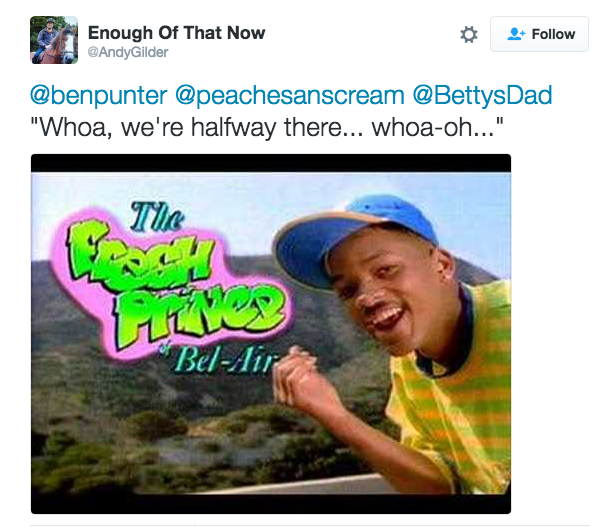Visit the @BettysDad mention link
The width and height of the screenshot is (605, 527).
(x=482, y=96)
